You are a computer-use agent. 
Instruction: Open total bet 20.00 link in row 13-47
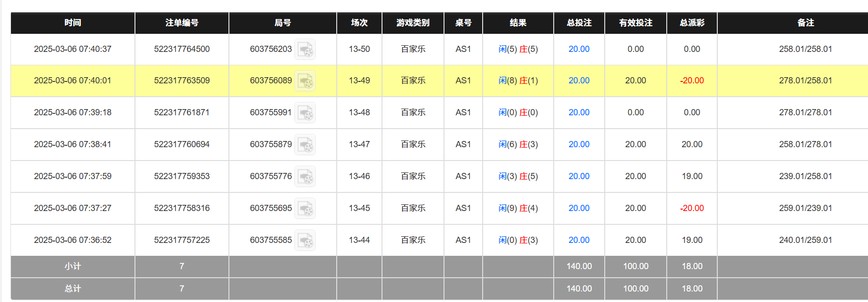(x=579, y=144)
